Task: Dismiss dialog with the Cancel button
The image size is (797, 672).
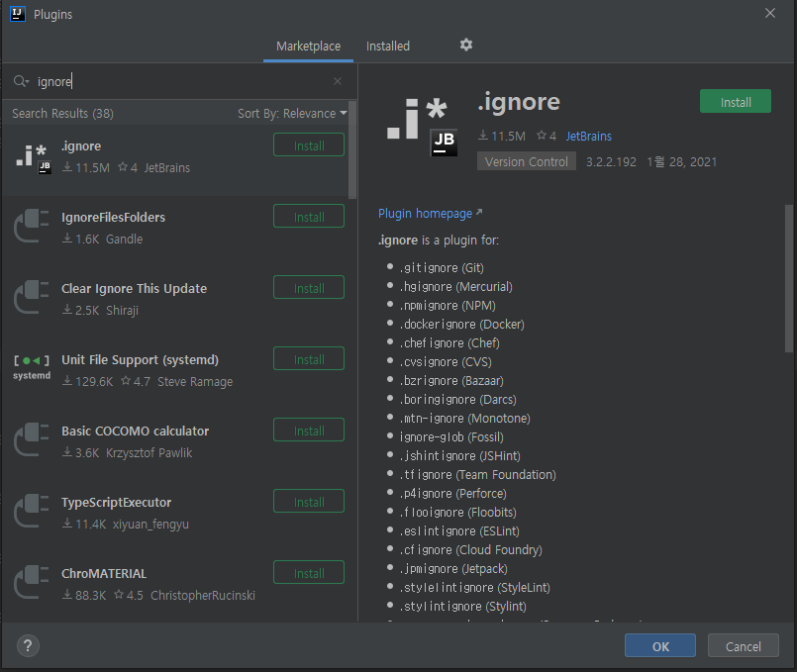Action: click(x=744, y=646)
